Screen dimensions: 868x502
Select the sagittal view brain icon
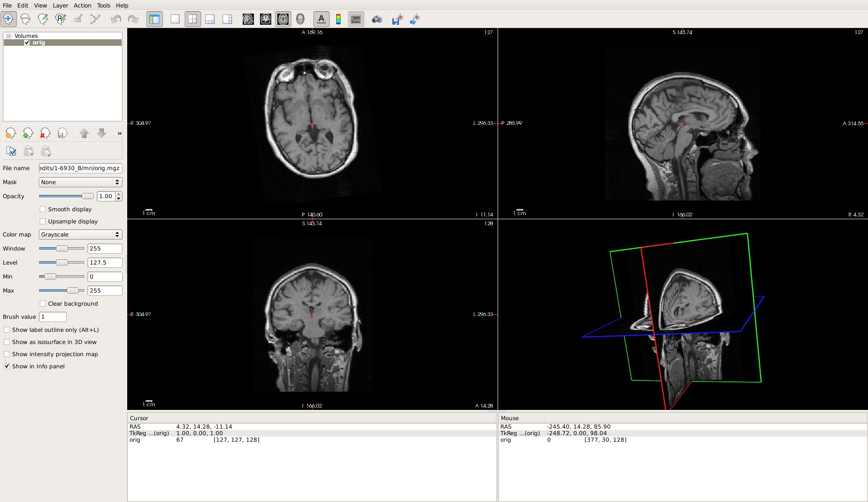point(248,19)
